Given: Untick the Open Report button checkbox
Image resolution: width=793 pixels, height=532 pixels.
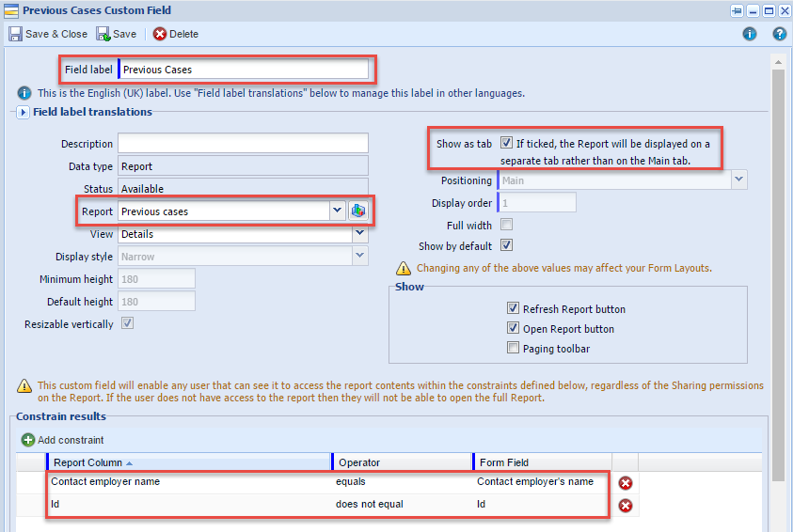Looking at the screenshot, I should click(x=513, y=328).
